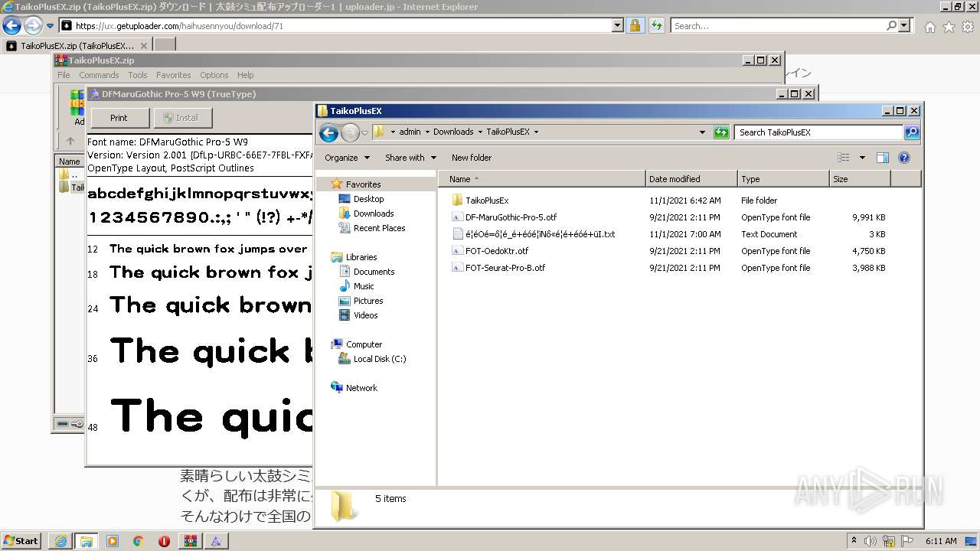Go back in Internet Explorer

coord(11,25)
